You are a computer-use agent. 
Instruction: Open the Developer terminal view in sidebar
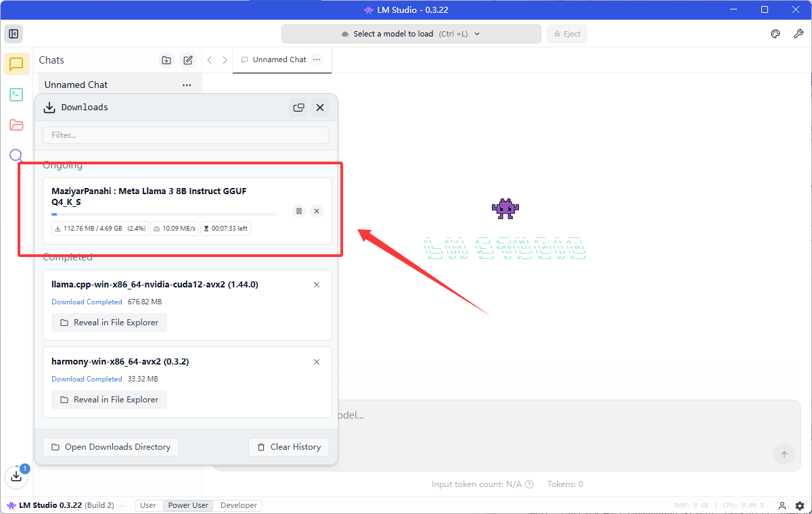click(x=16, y=95)
